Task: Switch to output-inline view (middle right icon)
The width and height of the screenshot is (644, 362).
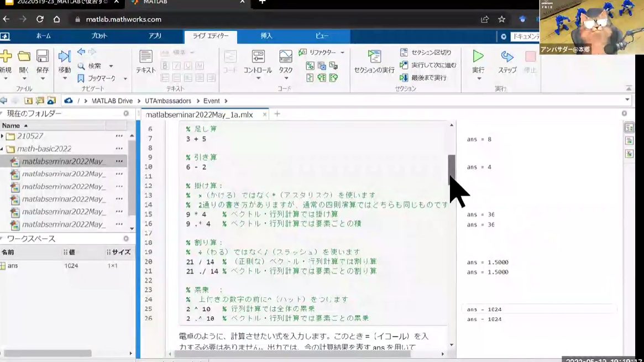Action: 629,141
